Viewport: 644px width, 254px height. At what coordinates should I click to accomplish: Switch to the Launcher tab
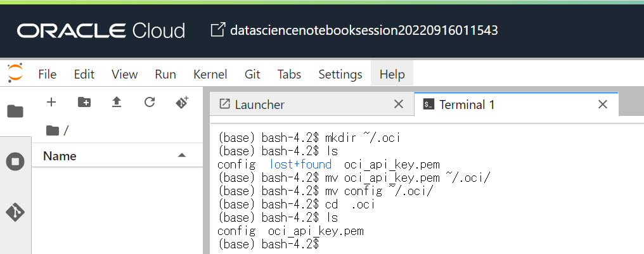pyautogui.click(x=260, y=105)
